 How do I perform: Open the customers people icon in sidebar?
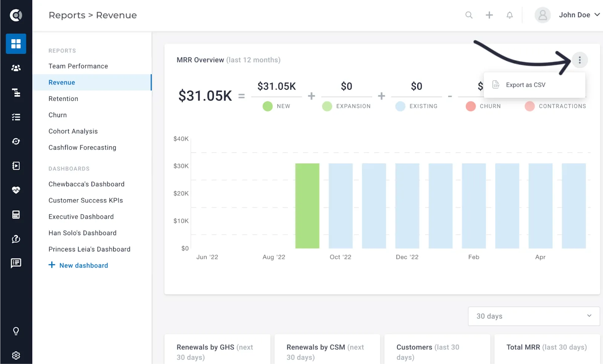16,68
